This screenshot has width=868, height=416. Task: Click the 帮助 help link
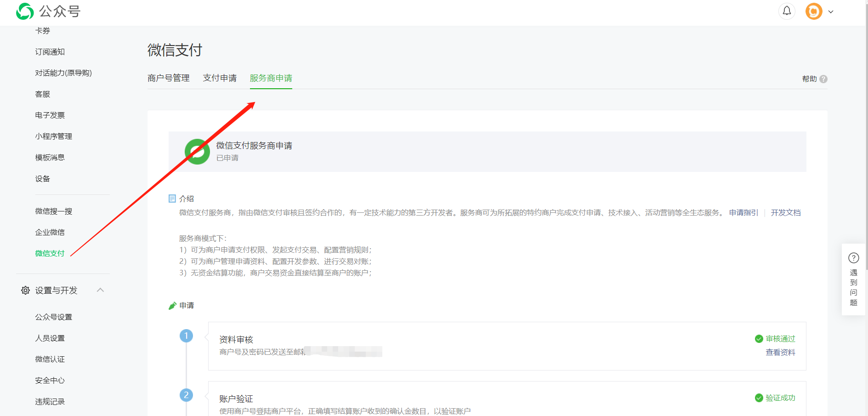[x=810, y=79]
